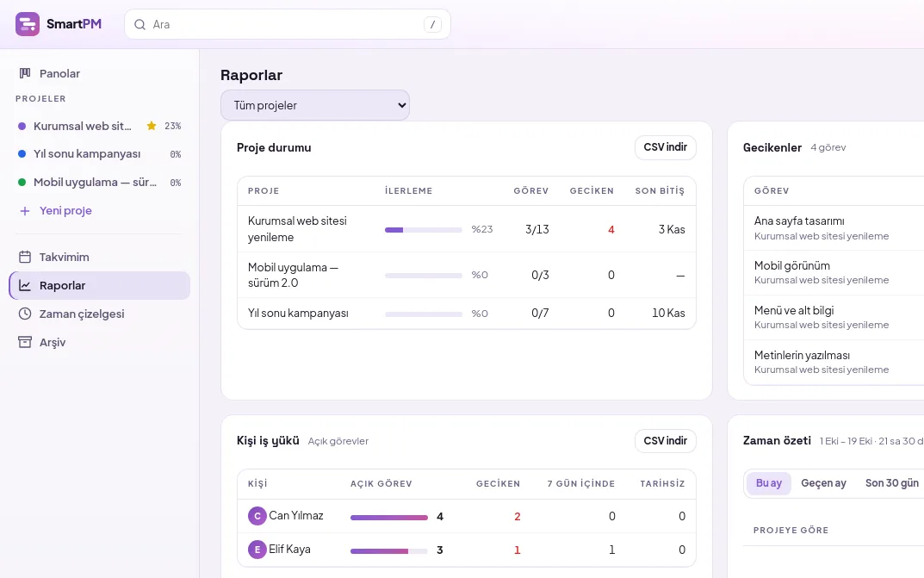Image resolution: width=924 pixels, height=578 pixels.
Task: Click progress bar of Kurumsal web sitesi yenileme
Action: 423,230
